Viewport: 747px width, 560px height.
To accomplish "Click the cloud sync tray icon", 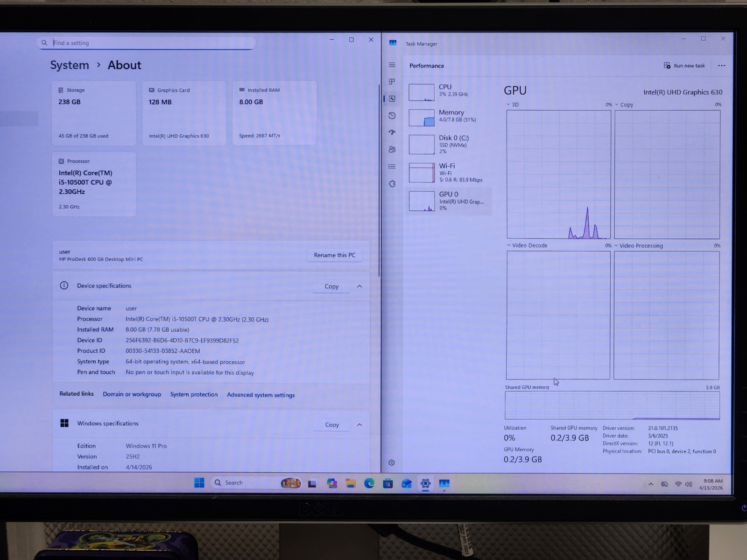I will pos(664,484).
